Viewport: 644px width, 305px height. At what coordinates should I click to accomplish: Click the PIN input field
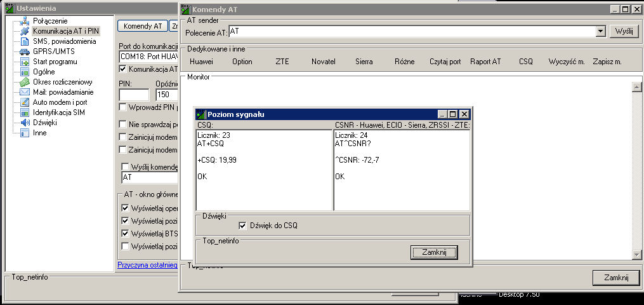point(134,95)
